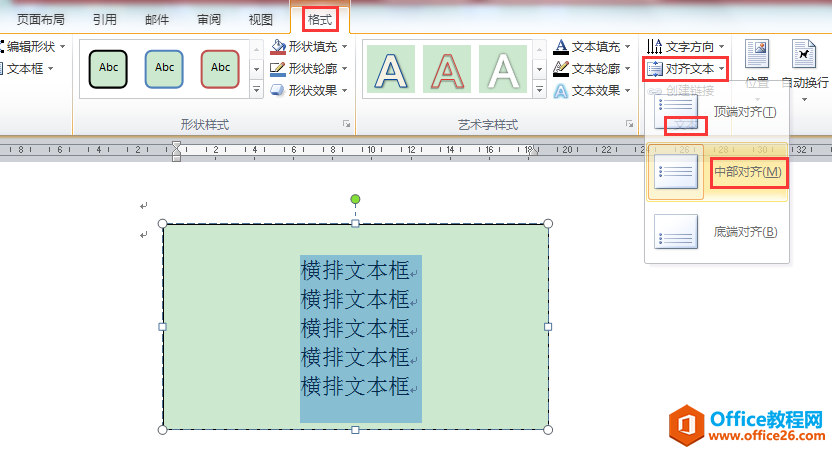Screen dimensions: 832x453
Task: Click the bottom-left corner handle of text box
Action: tap(163, 430)
